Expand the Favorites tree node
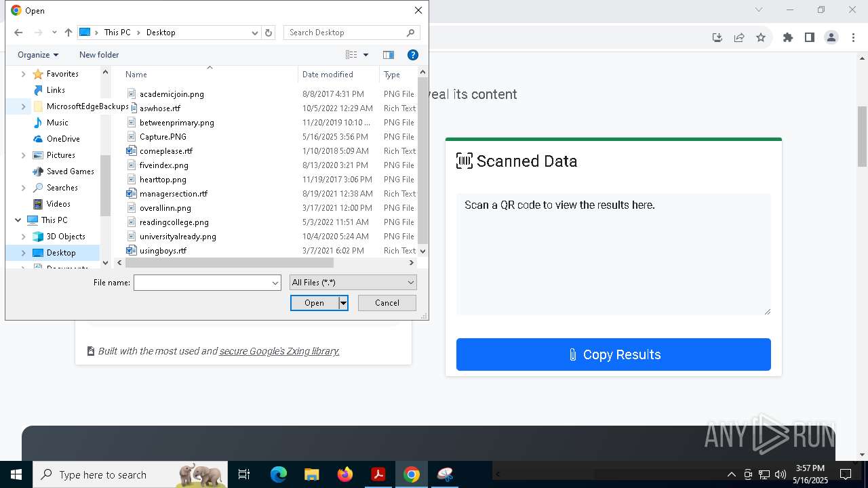 (x=24, y=74)
